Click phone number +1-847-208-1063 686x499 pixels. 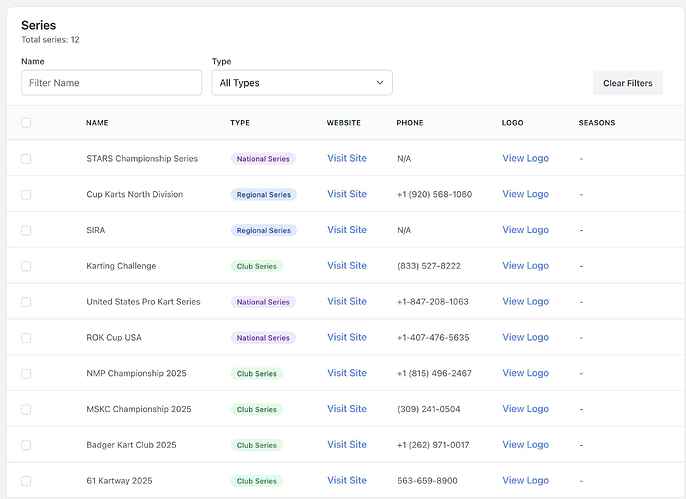[433, 302]
